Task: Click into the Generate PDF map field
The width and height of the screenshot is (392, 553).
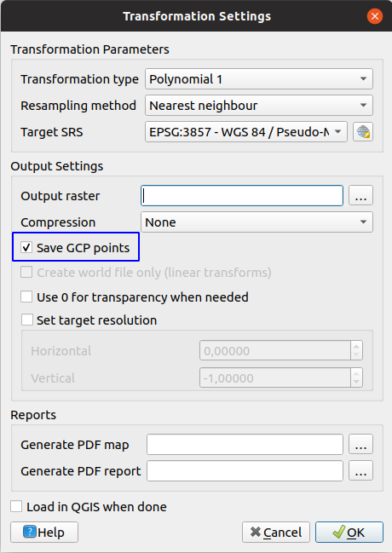Action: pyautogui.click(x=245, y=444)
